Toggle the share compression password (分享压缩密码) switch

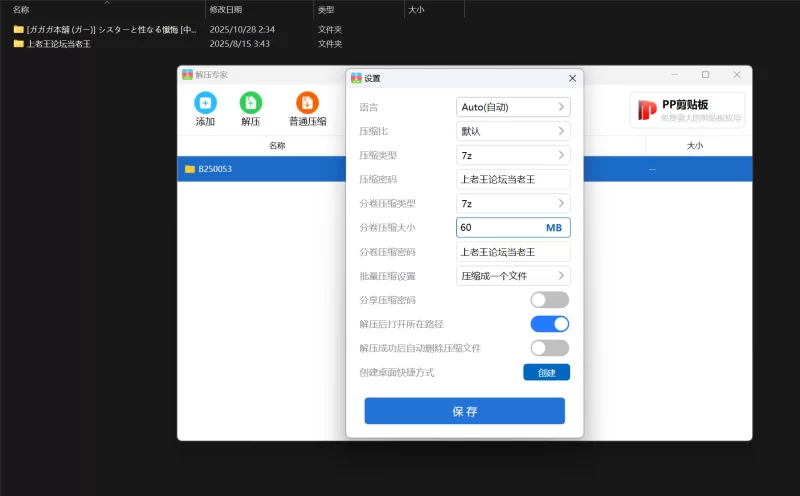pyautogui.click(x=549, y=300)
